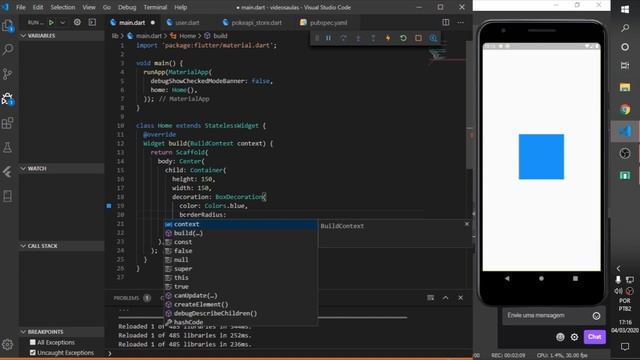This screenshot has width=640, height=360.
Task: Open Dart DevTools widget inspector icon
Action: (x=433, y=38)
